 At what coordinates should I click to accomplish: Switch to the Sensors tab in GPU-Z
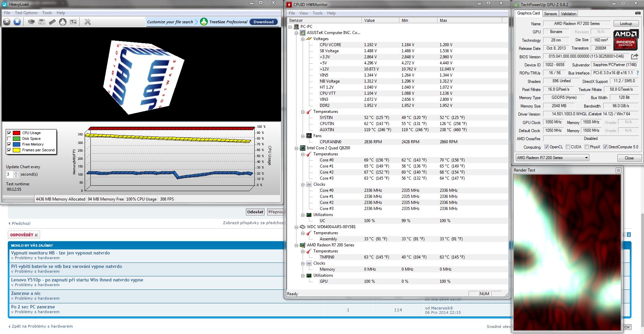[550, 14]
